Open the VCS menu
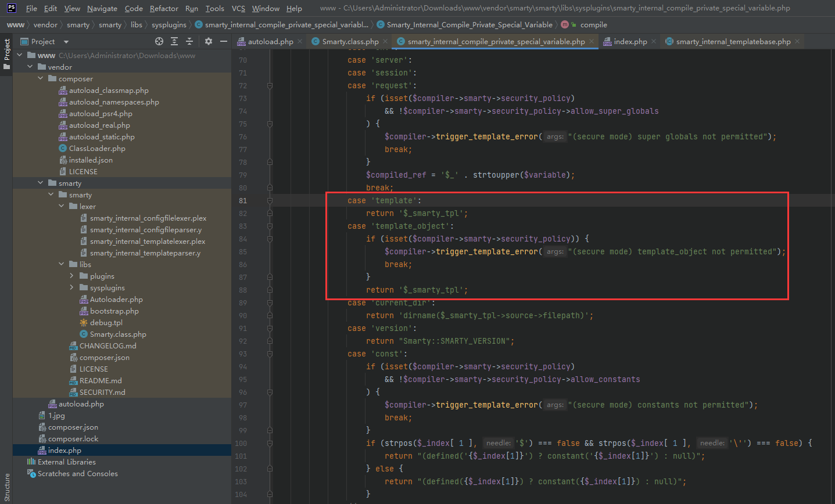835x504 pixels. tap(238, 8)
